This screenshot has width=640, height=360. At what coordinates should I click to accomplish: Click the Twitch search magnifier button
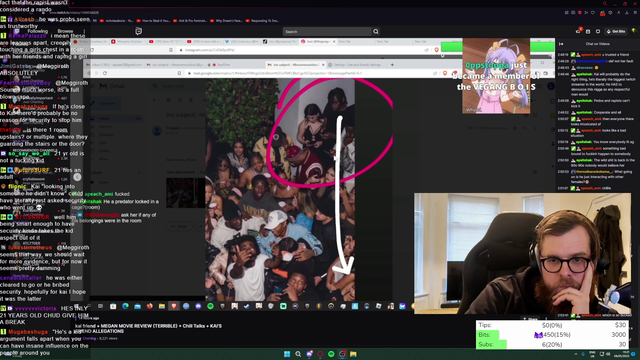pos(376,31)
